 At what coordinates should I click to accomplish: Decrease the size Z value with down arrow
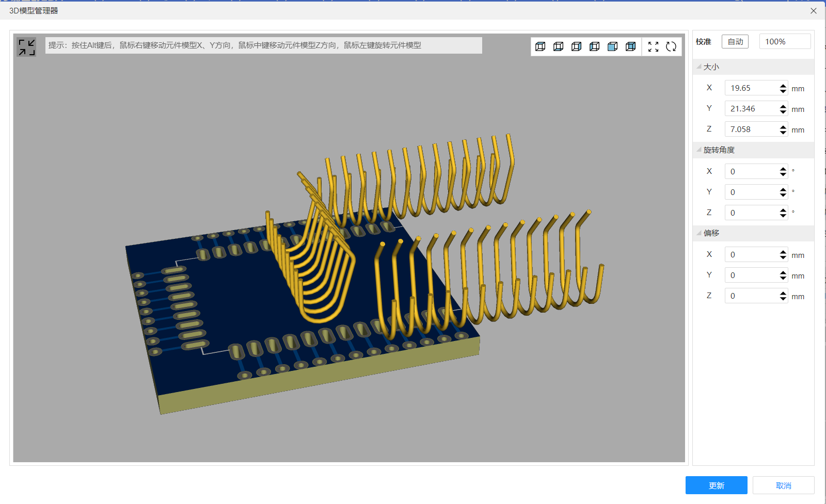point(783,133)
